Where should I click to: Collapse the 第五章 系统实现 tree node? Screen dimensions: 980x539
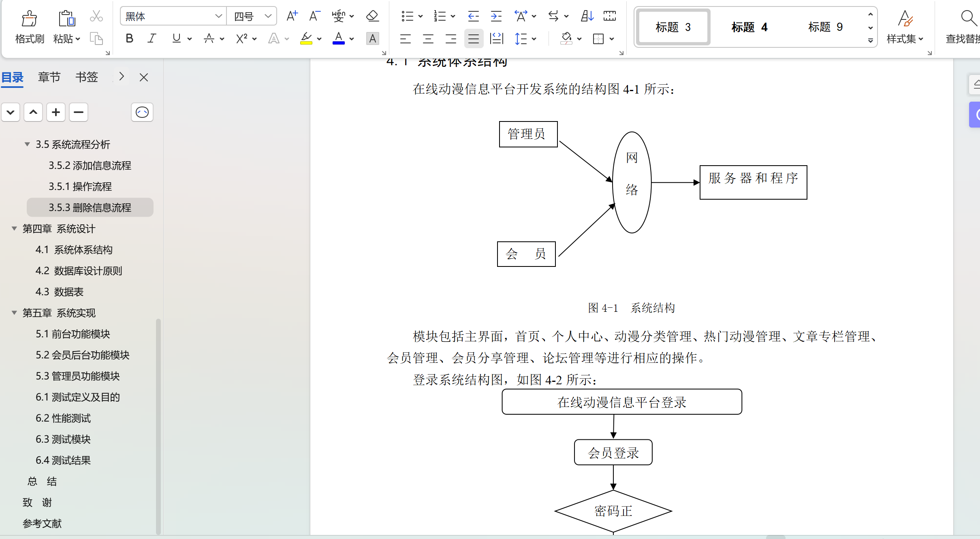point(14,313)
